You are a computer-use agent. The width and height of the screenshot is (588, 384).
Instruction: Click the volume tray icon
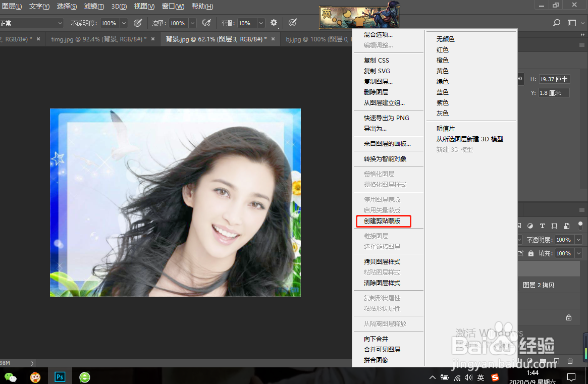pos(468,377)
